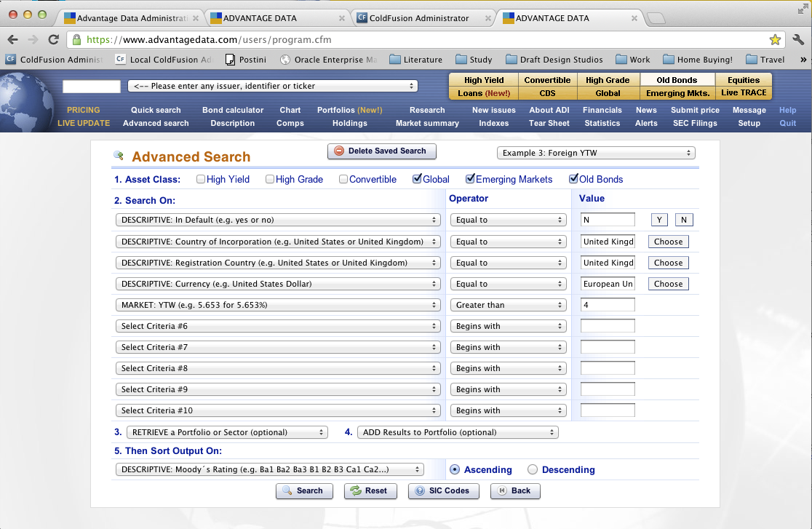Switch to the Live TRACE tab

(x=744, y=92)
